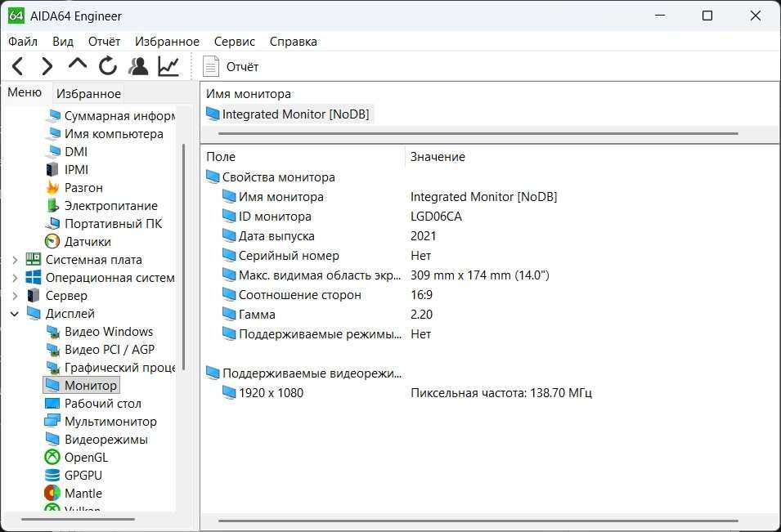
Task: Expand the Системная плата tree node
Action: pyautogui.click(x=15, y=260)
